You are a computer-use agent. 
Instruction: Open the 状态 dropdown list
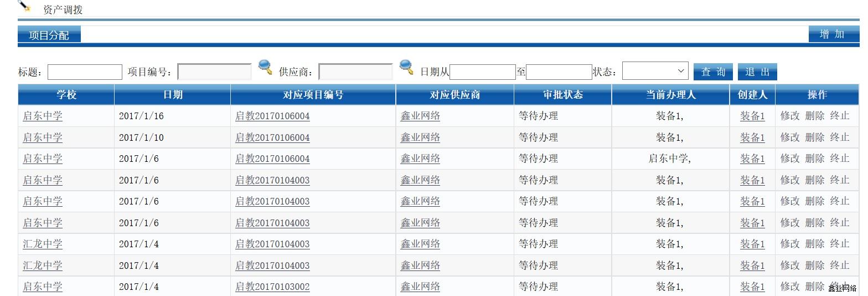click(655, 71)
